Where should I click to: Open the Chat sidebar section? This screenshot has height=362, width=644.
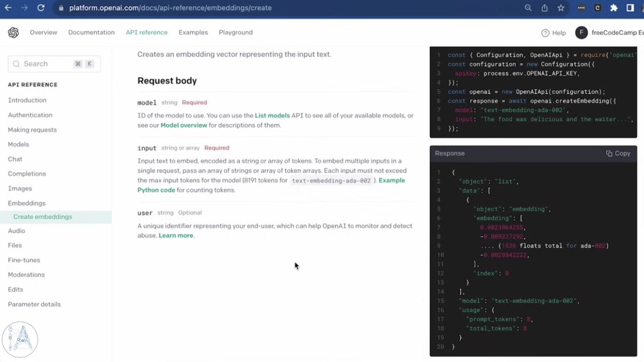(x=15, y=159)
